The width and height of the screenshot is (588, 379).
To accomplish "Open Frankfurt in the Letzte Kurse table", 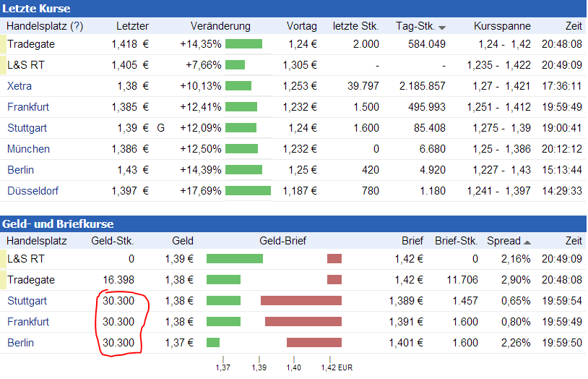I will [x=28, y=107].
